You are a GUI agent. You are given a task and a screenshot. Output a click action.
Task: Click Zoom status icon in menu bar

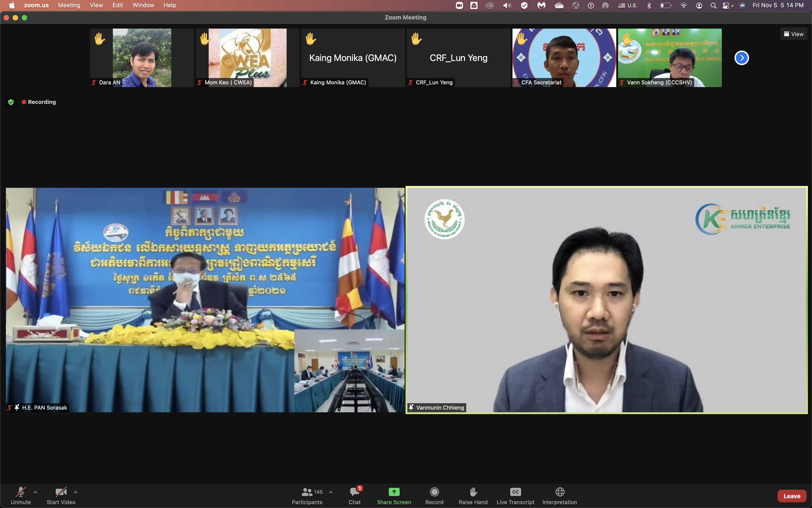point(459,5)
